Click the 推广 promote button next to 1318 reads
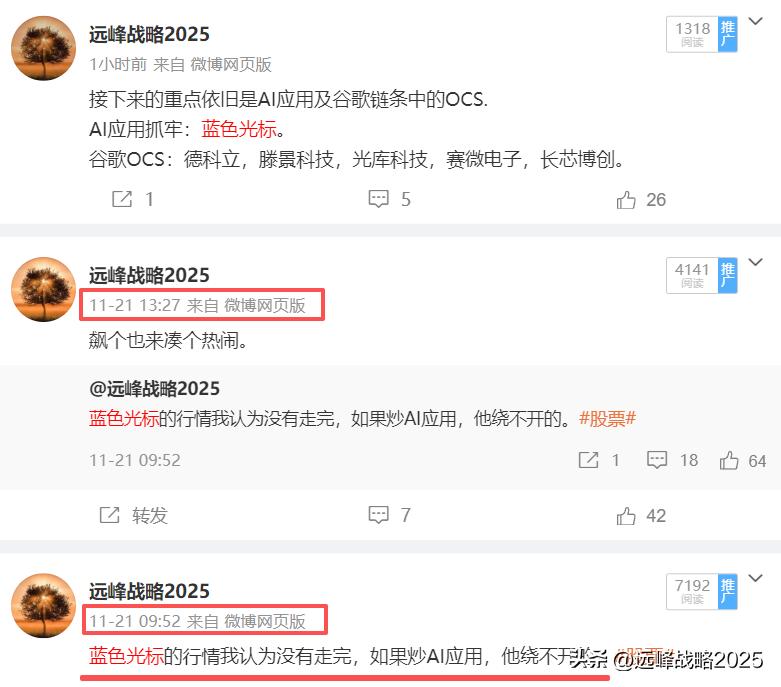Image resolution: width=781 pixels, height=687 pixels. click(x=727, y=34)
